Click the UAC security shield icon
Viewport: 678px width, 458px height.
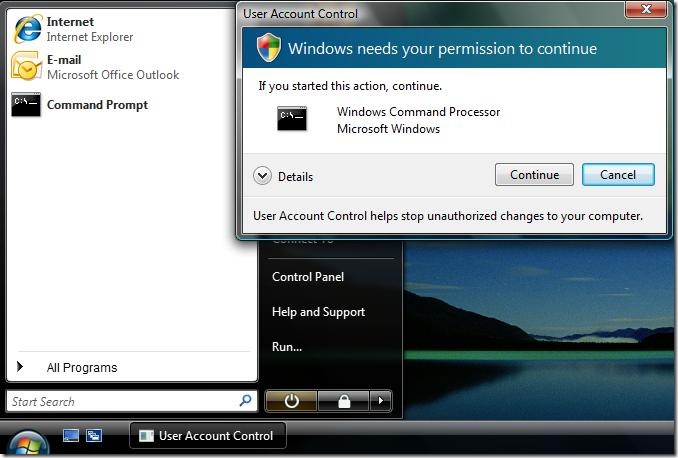tap(269, 48)
